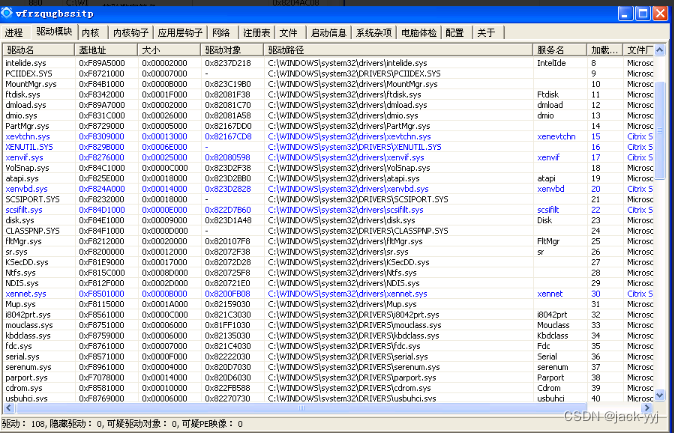This screenshot has width=674, height=433.
Task: Click the vertical scrollbar up arrow
Action: click(660, 50)
